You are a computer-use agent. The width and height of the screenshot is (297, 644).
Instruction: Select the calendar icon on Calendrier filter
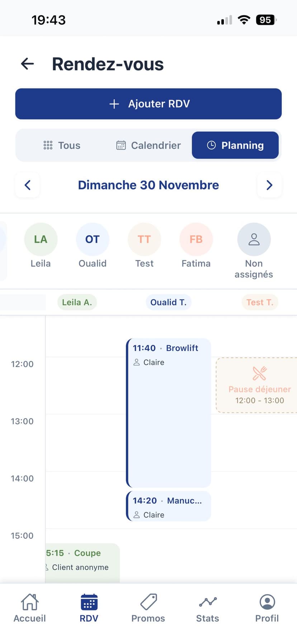click(x=122, y=145)
